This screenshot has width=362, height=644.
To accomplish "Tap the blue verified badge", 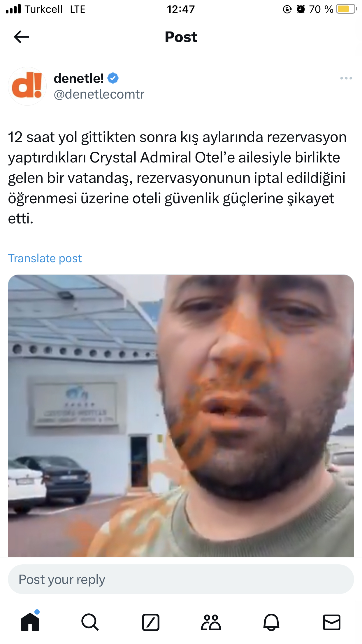I will pyautogui.click(x=113, y=78).
